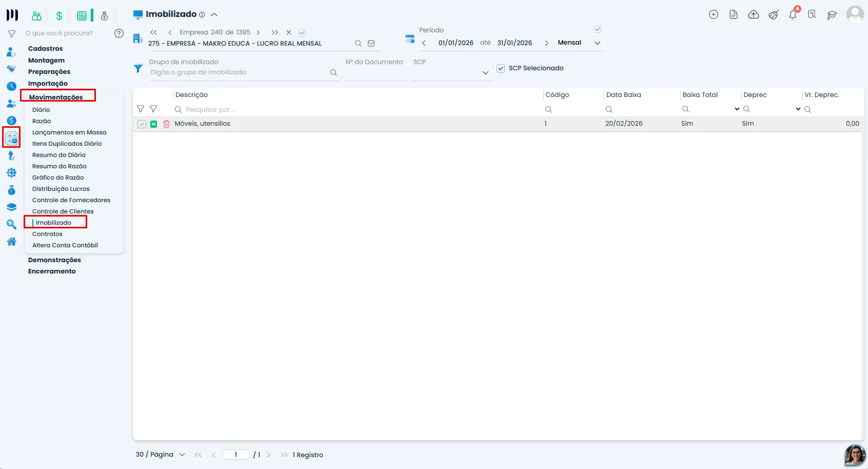This screenshot has width=868, height=469.
Task: Clear the selected company with the X
Action: click(x=289, y=32)
